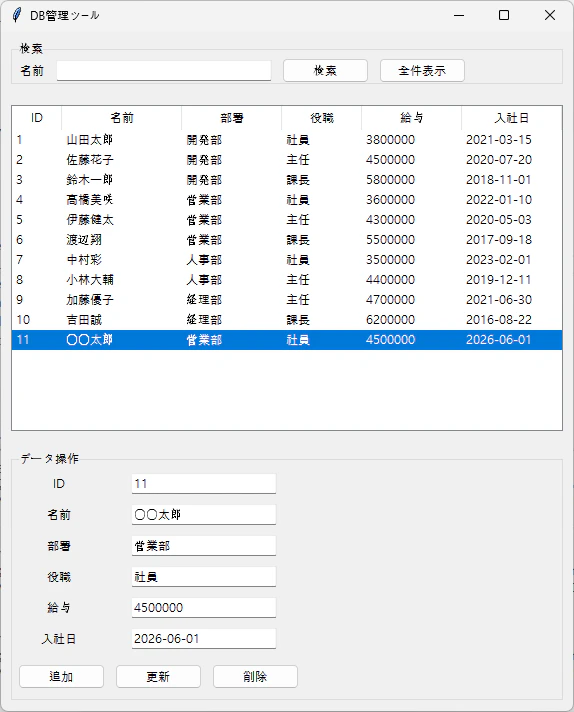The image size is (574, 712).
Task: Select the row for 鈴木一郎
Action: point(287,180)
